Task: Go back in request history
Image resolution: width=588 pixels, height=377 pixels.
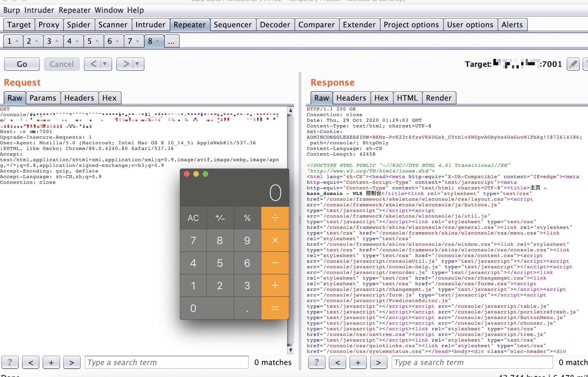Action: [x=93, y=64]
